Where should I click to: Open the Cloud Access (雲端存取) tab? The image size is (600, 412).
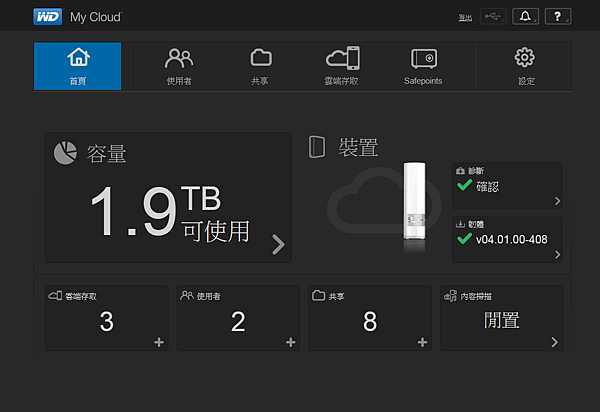(342, 66)
